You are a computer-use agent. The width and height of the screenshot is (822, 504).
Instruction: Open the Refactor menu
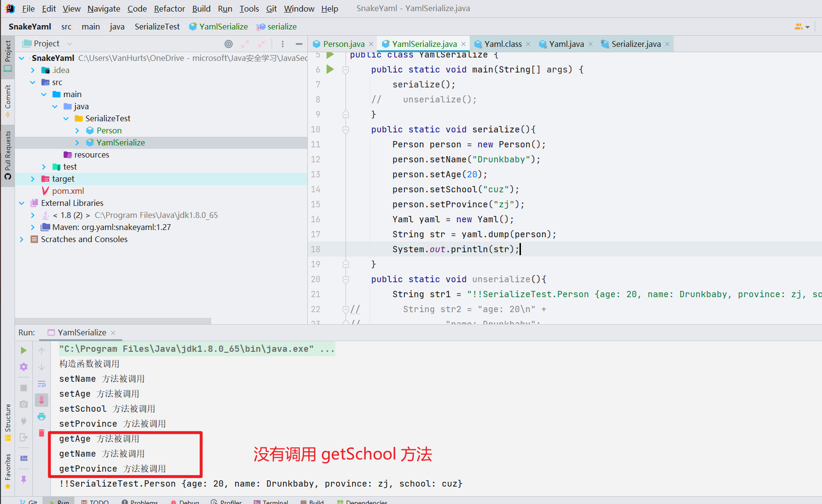pyautogui.click(x=169, y=8)
